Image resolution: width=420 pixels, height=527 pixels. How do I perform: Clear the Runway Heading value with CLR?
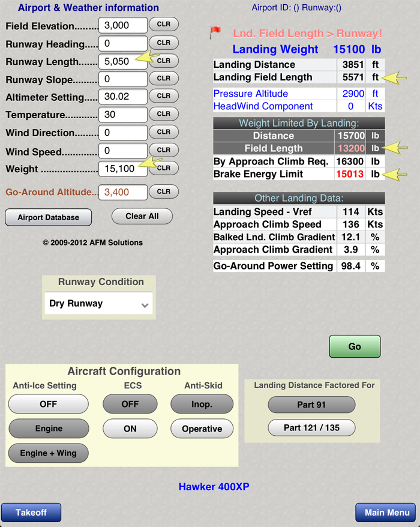pyautogui.click(x=163, y=43)
